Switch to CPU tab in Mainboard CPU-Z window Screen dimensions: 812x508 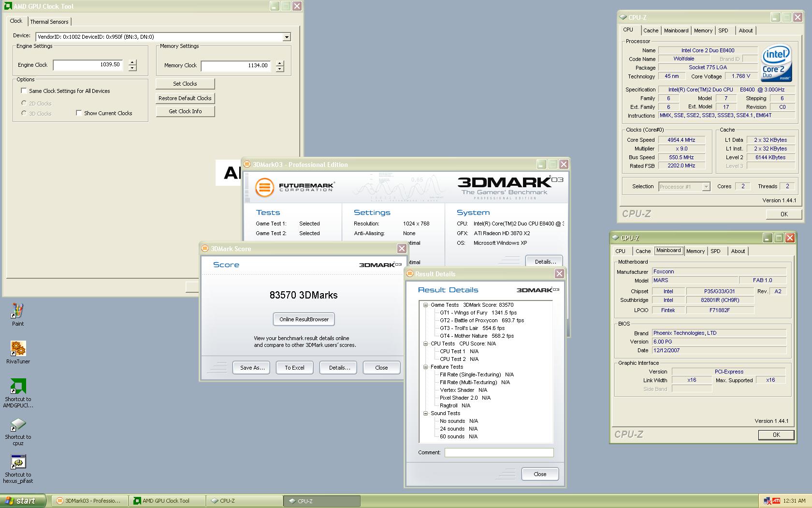coord(620,251)
